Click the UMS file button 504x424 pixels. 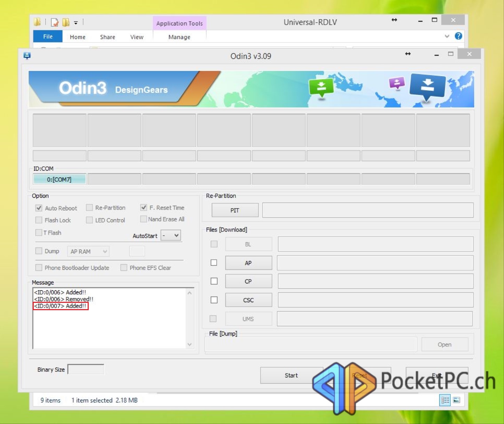pyautogui.click(x=248, y=319)
